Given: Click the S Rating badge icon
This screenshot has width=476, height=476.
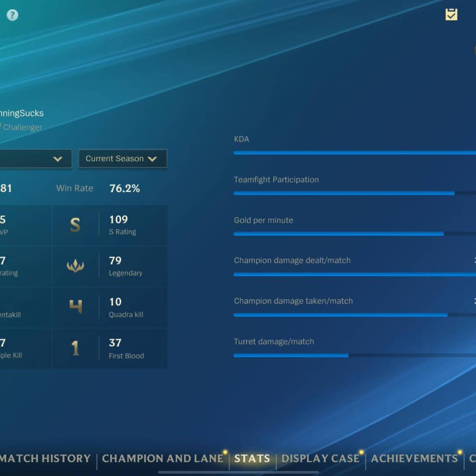Looking at the screenshot, I should (x=75, y=225).
